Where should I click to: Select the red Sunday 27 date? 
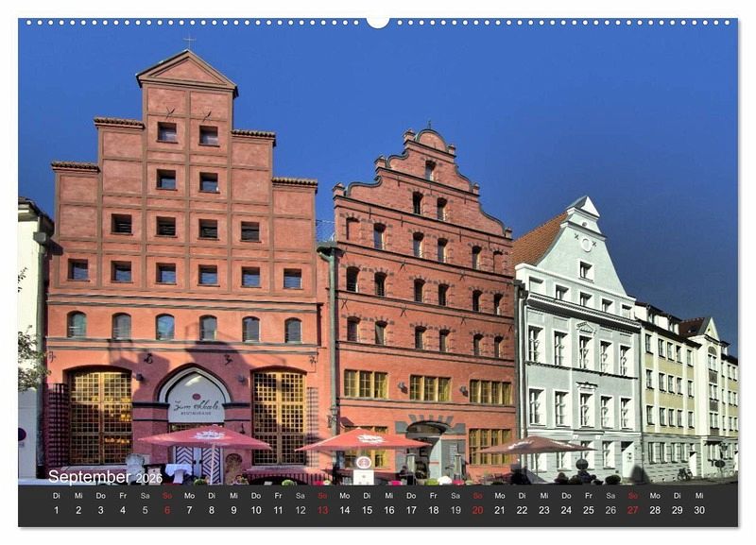coord(632,510)
